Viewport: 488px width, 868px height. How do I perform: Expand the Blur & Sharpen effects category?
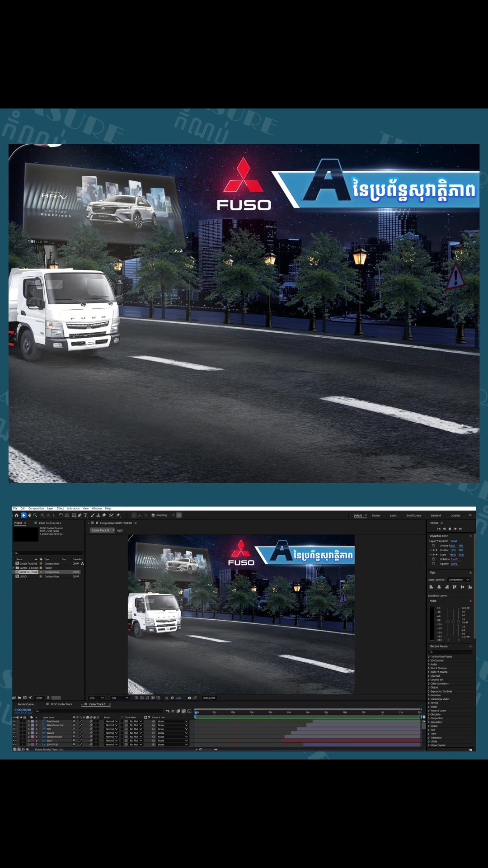429,668
